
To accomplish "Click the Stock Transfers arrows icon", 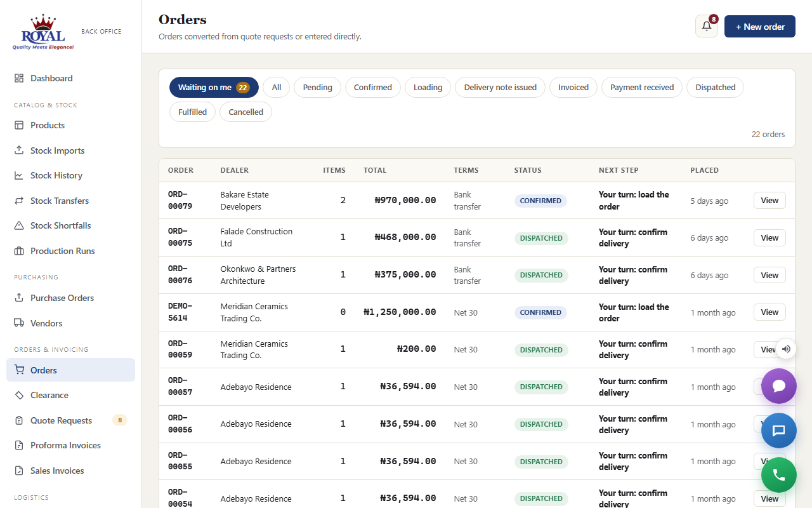I will 19,201.
